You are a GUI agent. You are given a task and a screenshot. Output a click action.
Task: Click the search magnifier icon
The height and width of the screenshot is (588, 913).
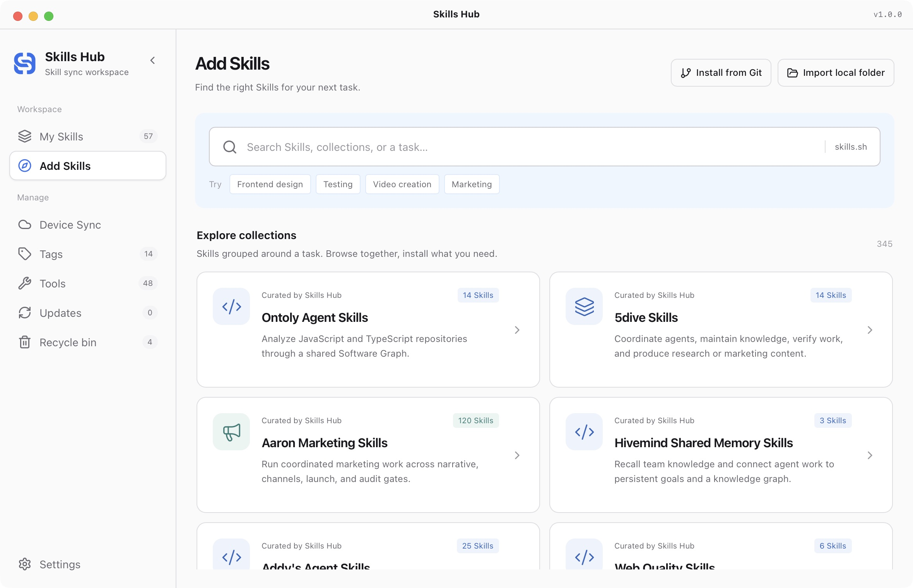tap(230, 147)
